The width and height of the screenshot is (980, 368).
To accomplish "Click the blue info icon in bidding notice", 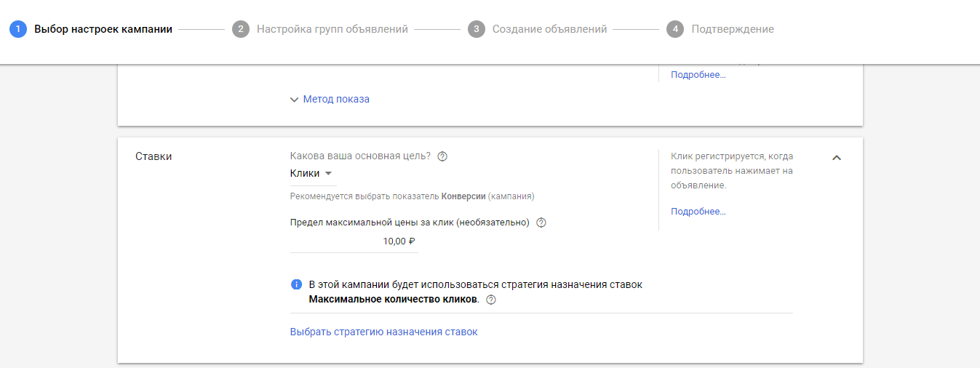I will (x=296, y=284).
